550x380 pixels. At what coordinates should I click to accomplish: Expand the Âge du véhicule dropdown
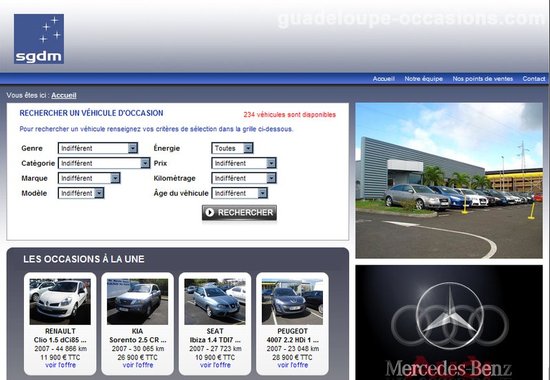pos(240,193)
